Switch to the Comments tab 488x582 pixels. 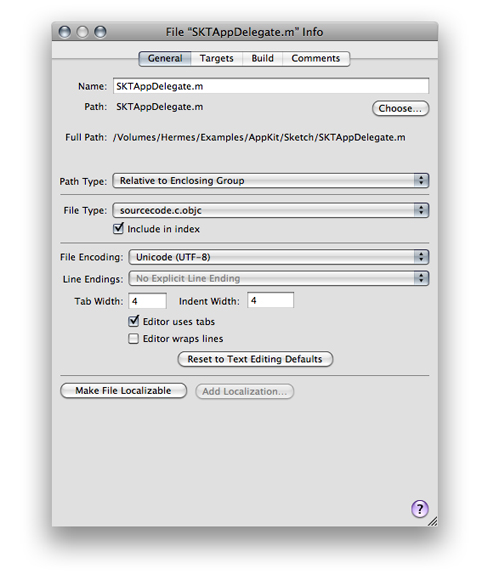(x=316, y=59)
